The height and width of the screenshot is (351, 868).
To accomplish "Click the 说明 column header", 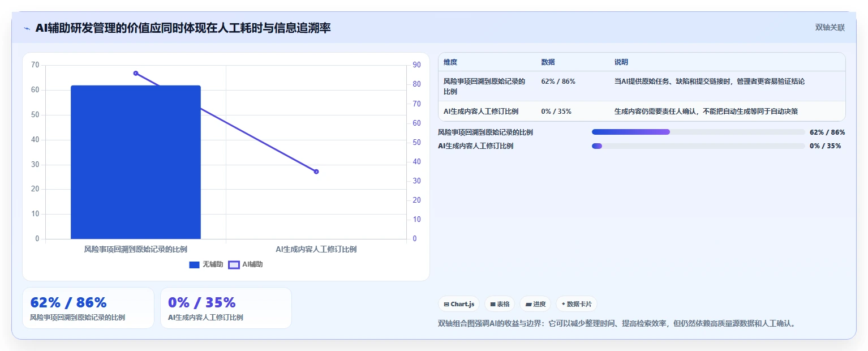I will point(621,62).
